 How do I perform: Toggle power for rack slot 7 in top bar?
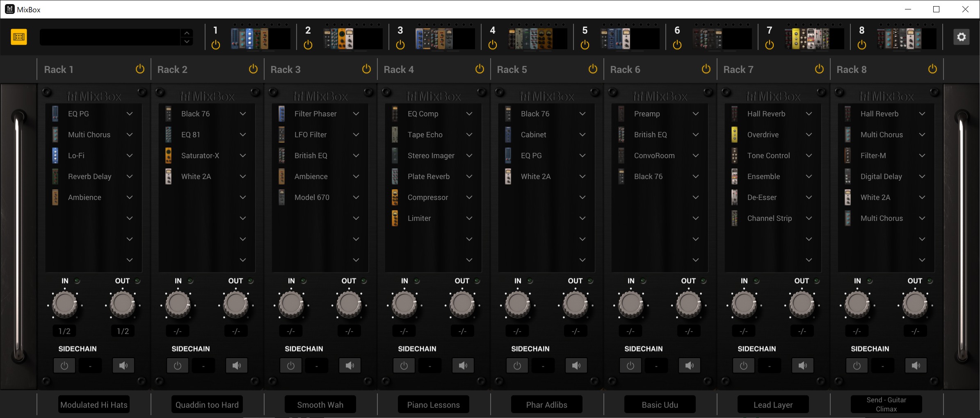pos(770,45)
